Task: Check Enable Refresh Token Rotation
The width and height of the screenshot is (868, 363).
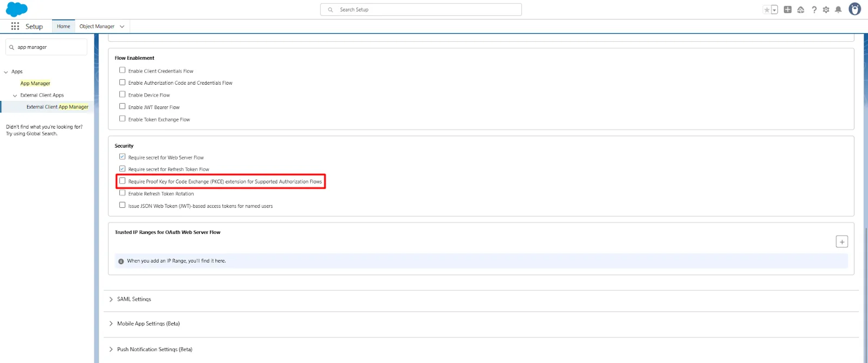Action: click(x=122, y=193)
